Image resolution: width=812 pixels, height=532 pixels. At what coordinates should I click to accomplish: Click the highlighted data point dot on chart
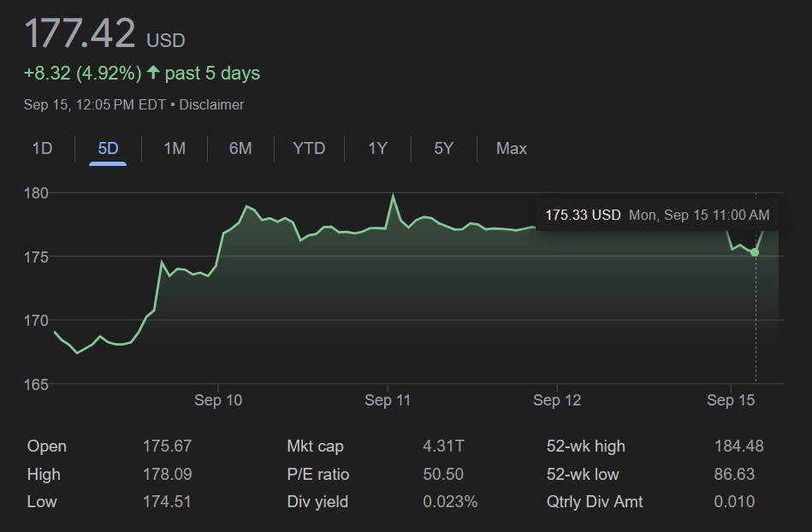[x=755, y=252]
